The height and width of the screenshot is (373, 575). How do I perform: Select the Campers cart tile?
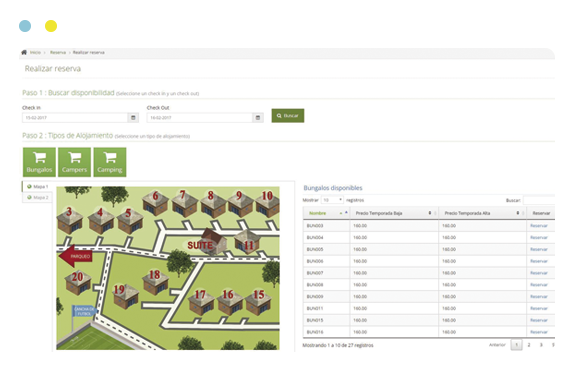tap(74, 162)
